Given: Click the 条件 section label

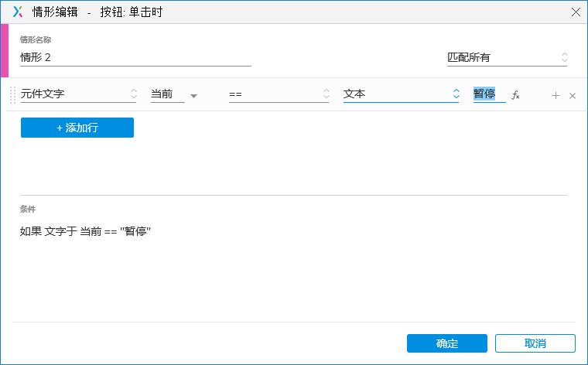Looking at the screenshot, I should point(28,209).
